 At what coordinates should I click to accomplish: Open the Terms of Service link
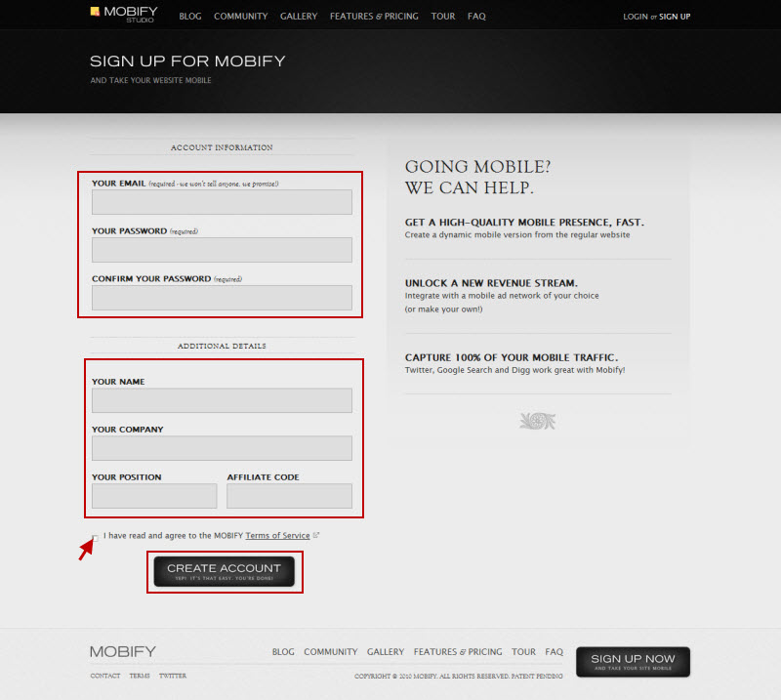point(277,536)
